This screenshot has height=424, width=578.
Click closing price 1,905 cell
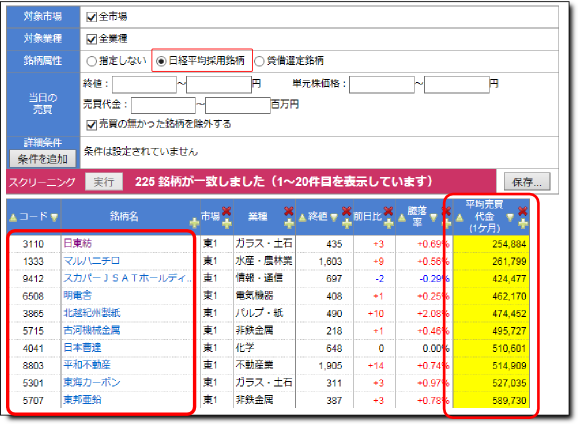click(x=330, y=365)
